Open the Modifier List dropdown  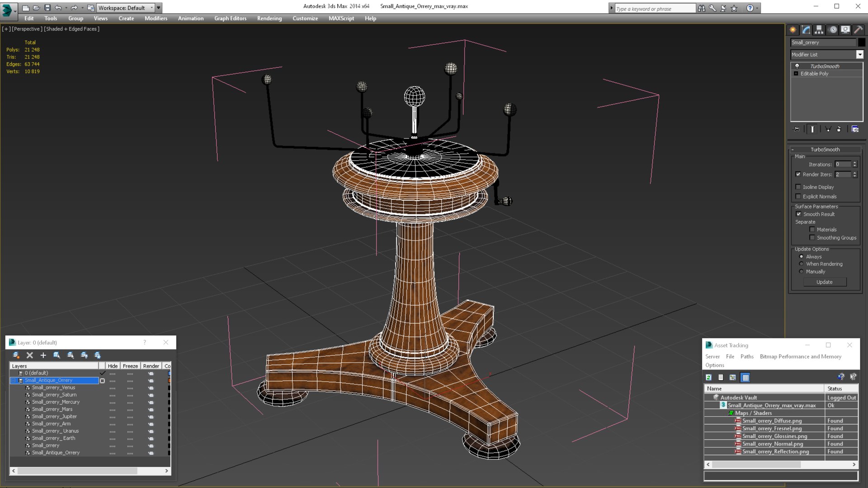pos(859,55)
